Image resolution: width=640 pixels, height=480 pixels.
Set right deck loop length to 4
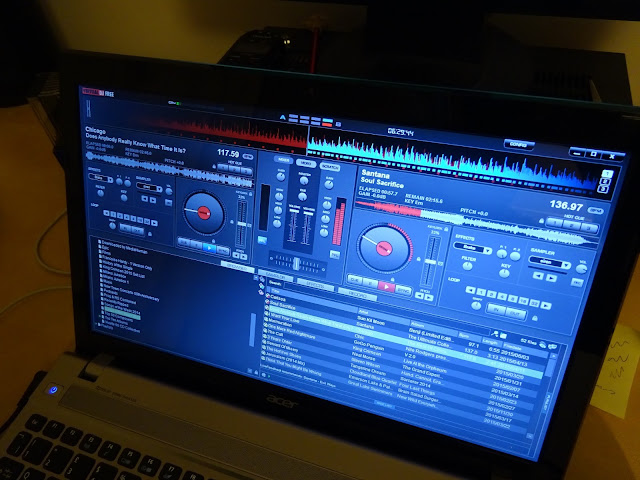click(x=502, y=296)
